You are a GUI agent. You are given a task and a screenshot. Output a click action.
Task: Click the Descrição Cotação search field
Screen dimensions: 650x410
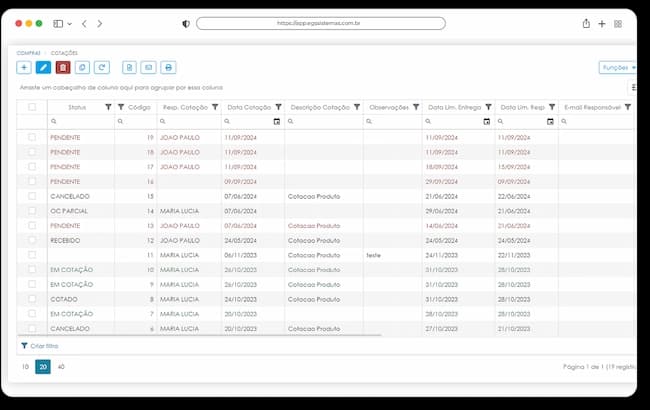click(x=324, y=121)
